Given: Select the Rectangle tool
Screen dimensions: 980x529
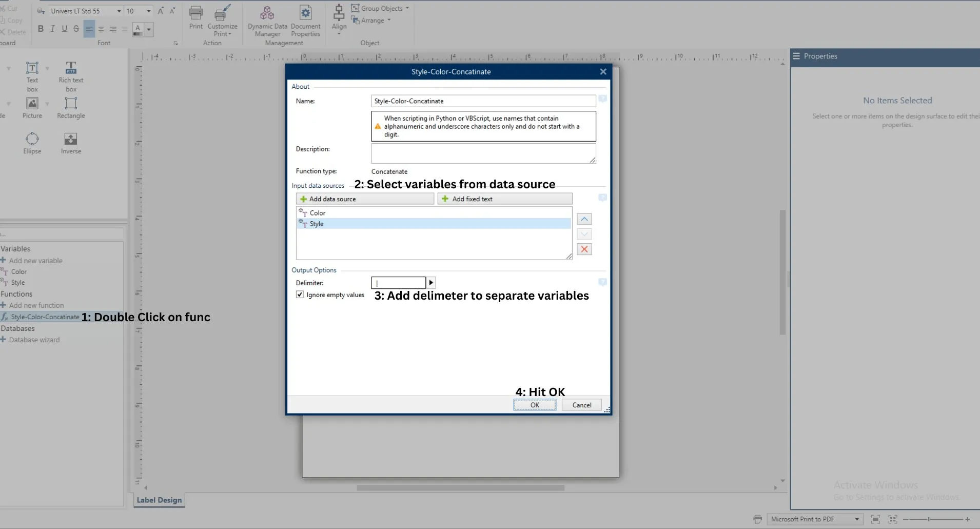Looking at the screenshot, I should pyautogui.click(x=71, y=108).
